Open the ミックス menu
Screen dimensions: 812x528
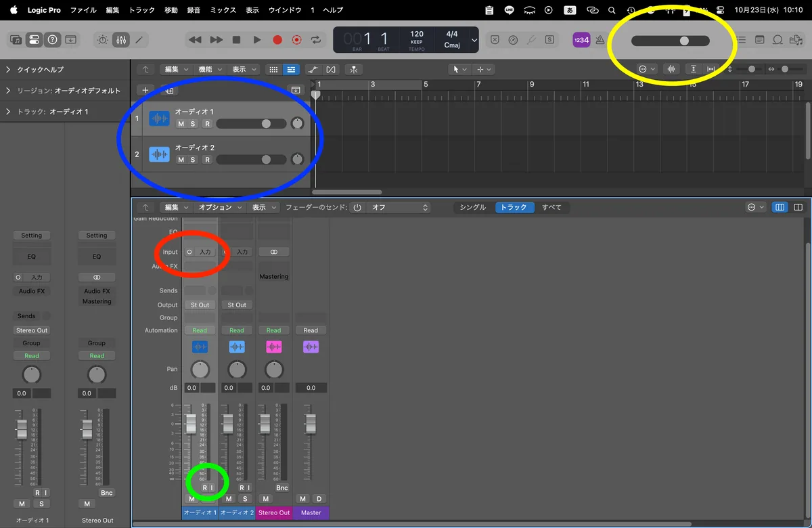[223, 10]
